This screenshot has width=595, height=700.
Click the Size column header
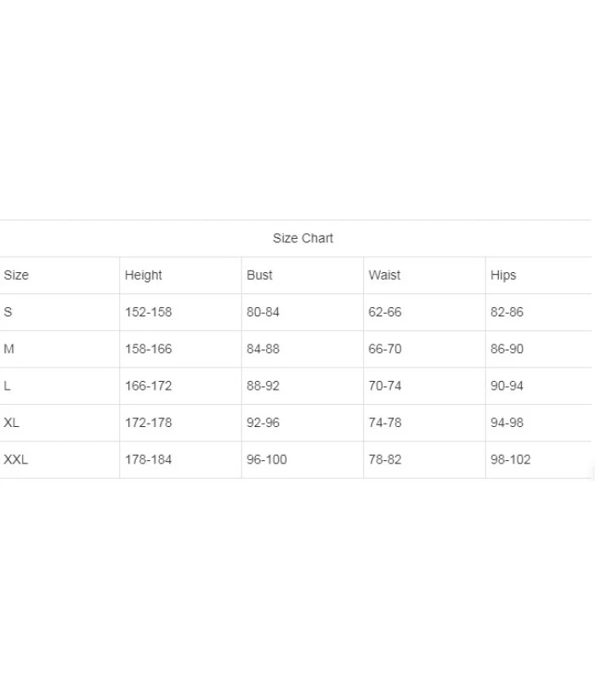pyautogui.click(x=16, y=275)
